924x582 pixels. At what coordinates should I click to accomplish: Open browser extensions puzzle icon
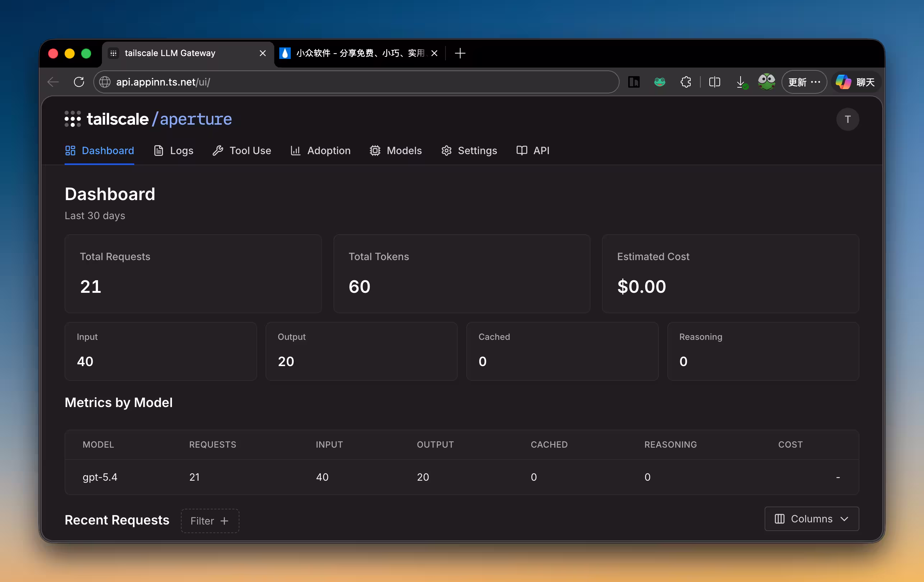pos(686,82)
